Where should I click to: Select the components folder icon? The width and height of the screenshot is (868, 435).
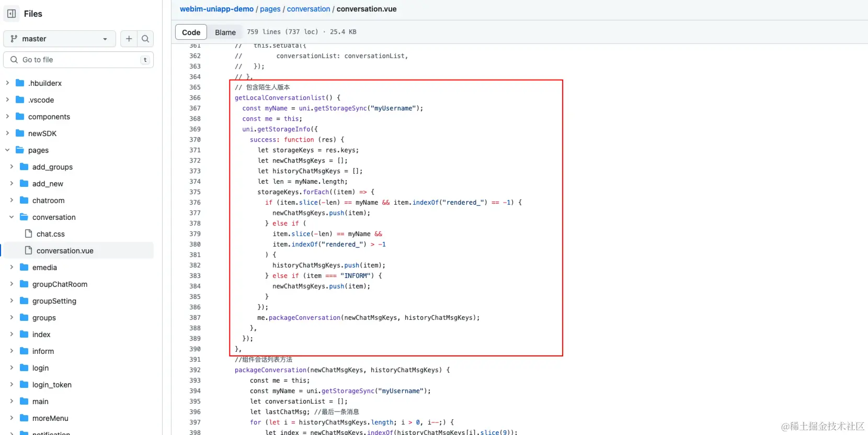[20, 116]
